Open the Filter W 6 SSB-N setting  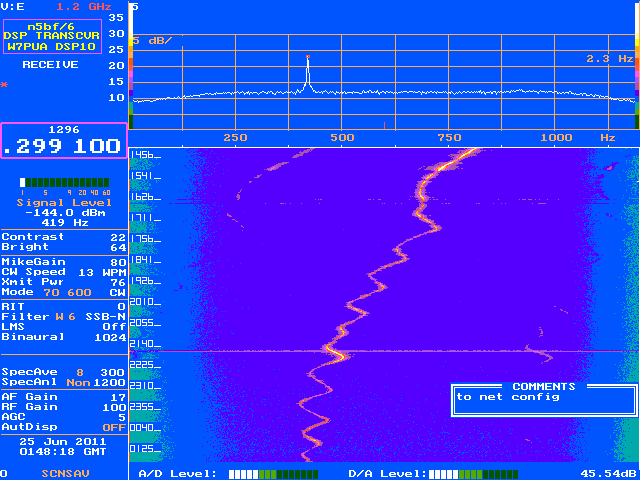[x=64, y=317]
